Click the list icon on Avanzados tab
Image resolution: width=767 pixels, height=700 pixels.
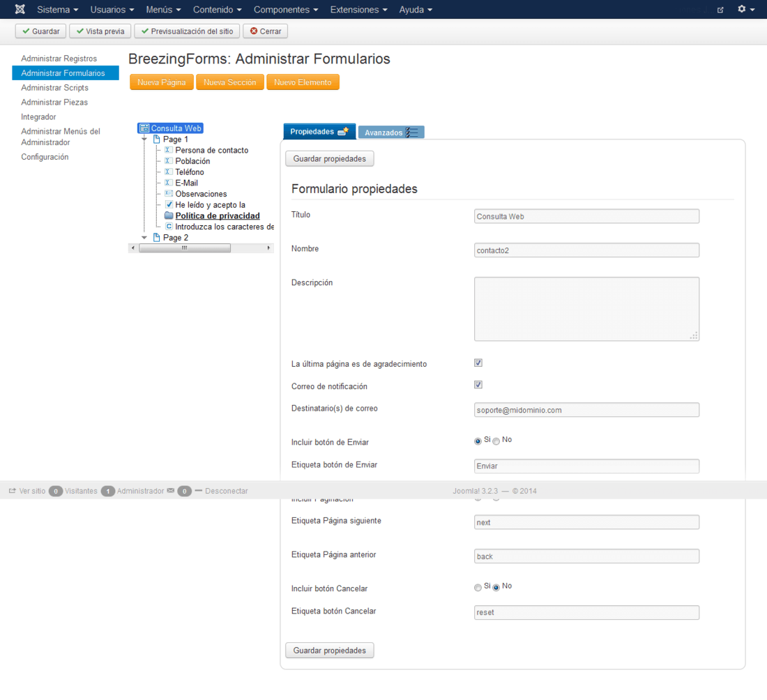(412, 132)
